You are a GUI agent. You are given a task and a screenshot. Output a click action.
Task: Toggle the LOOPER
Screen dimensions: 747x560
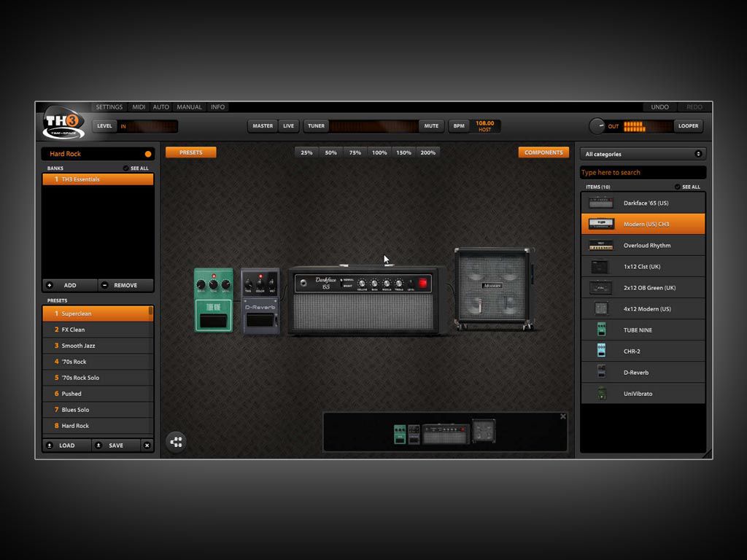[689, 125]
